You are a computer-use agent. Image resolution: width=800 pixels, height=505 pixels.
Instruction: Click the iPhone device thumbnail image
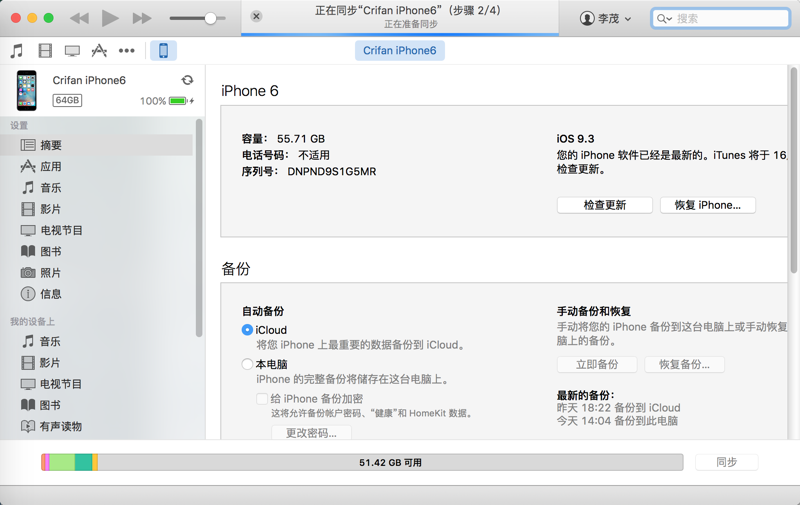click(27, 90)
